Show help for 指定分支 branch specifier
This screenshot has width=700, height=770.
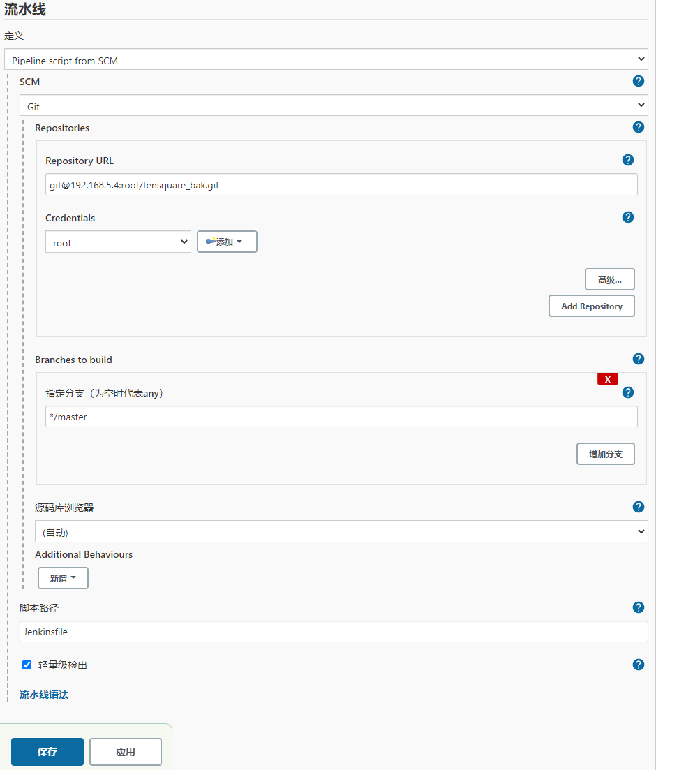point(628,392)
